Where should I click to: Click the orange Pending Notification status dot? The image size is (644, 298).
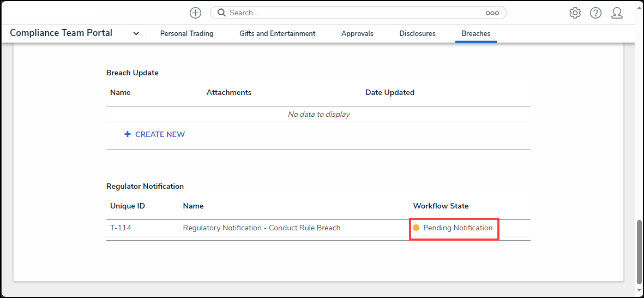point(416,228)
